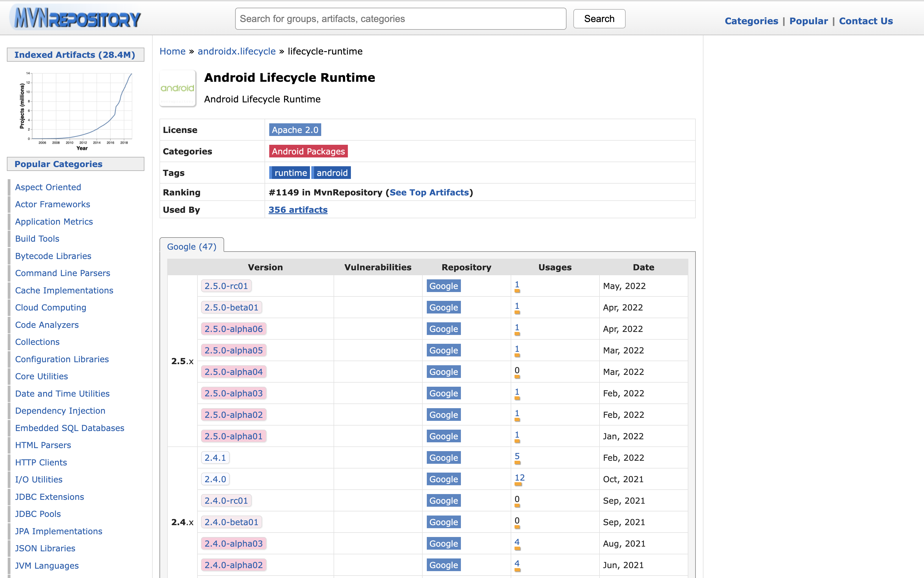The height and width of the screenshot is (578, 924).
Task: Open Embedded SQL Databases category
Action: click(70, 428)
